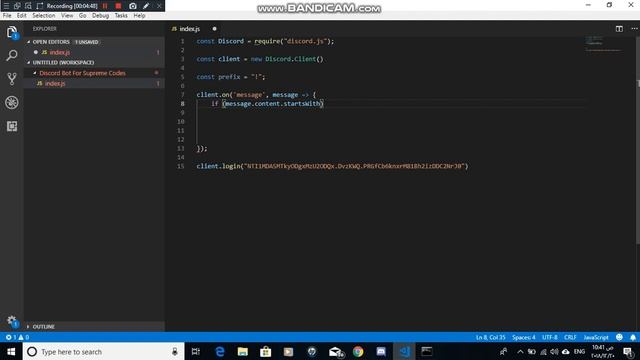Open the Extensions view
Viewport: 640px width, 360px height.
tap(12, 126)
